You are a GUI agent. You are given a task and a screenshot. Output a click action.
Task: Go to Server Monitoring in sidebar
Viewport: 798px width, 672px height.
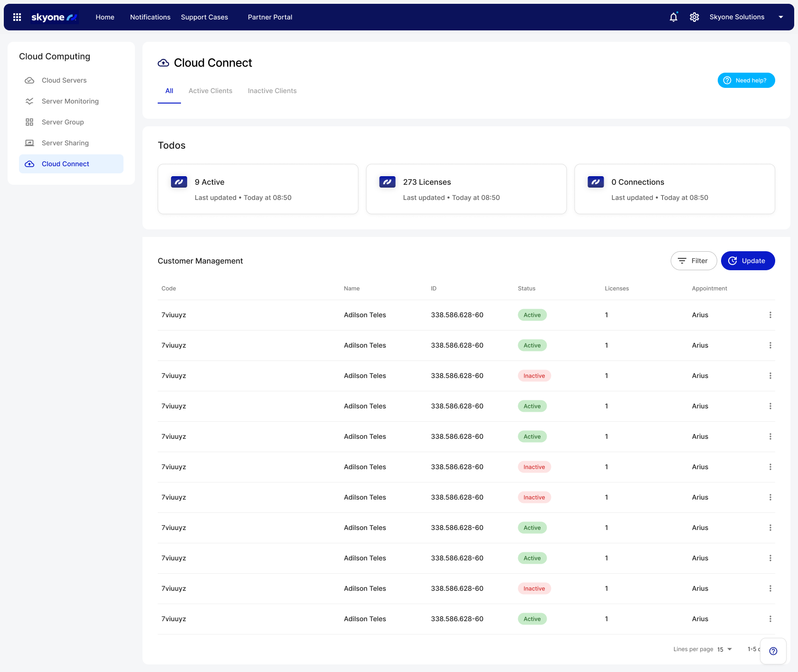pyautogui.click(x=70, y=101)
